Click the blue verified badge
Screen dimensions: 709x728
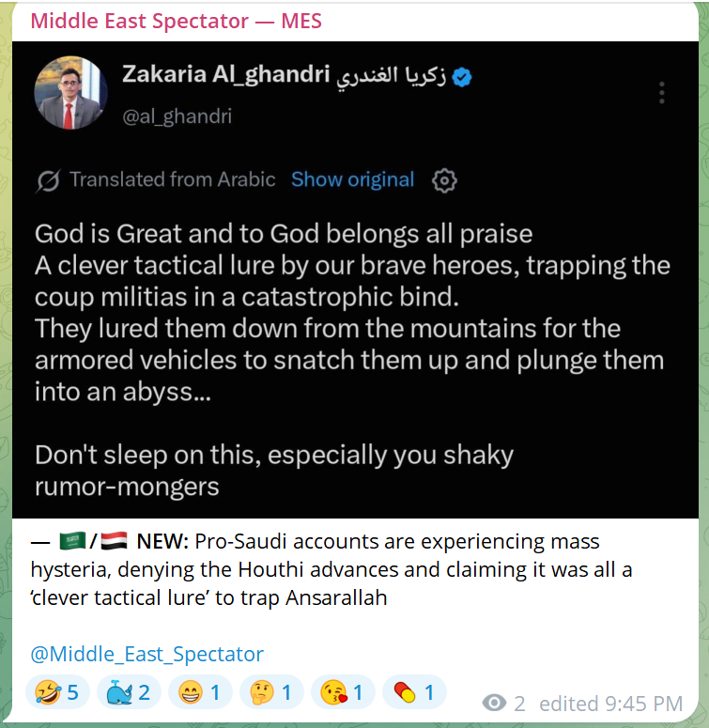(462, 77)
